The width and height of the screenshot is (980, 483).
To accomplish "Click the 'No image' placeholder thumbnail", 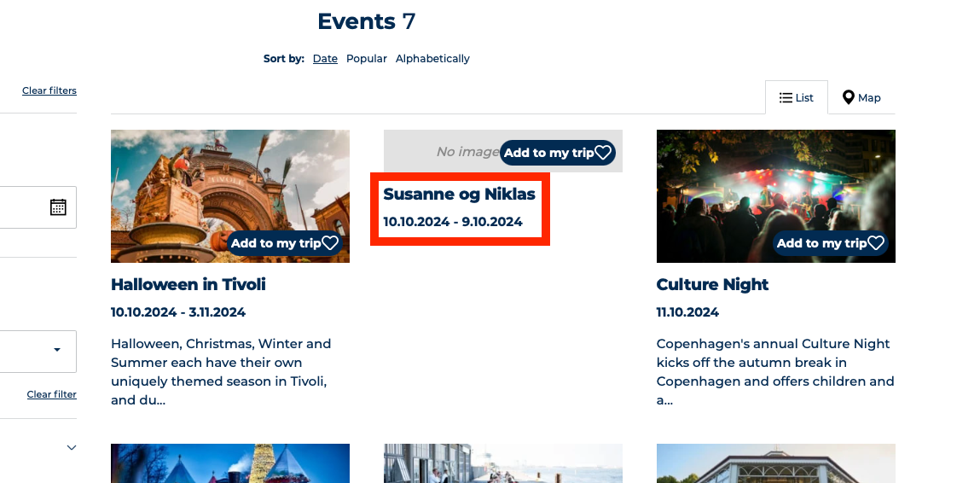I will [503, 151].
